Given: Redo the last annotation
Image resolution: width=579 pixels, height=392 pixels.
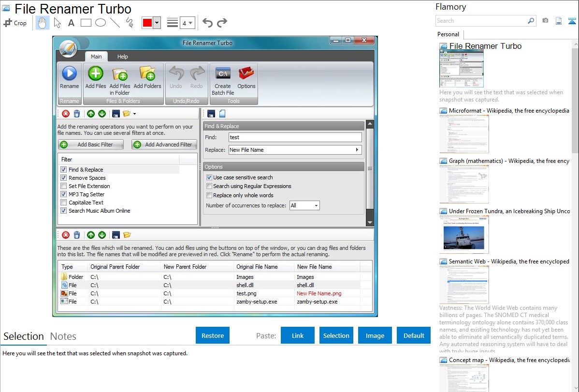Looking at the screenshot, I should [222, 23].
